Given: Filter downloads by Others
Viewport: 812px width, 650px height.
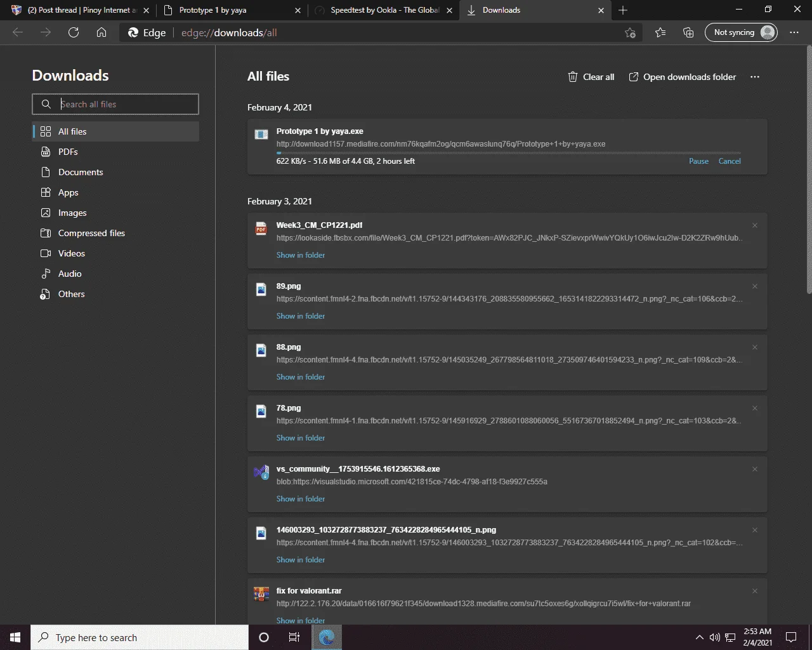Looking at the screenshot, I should [x=115, y=294].
